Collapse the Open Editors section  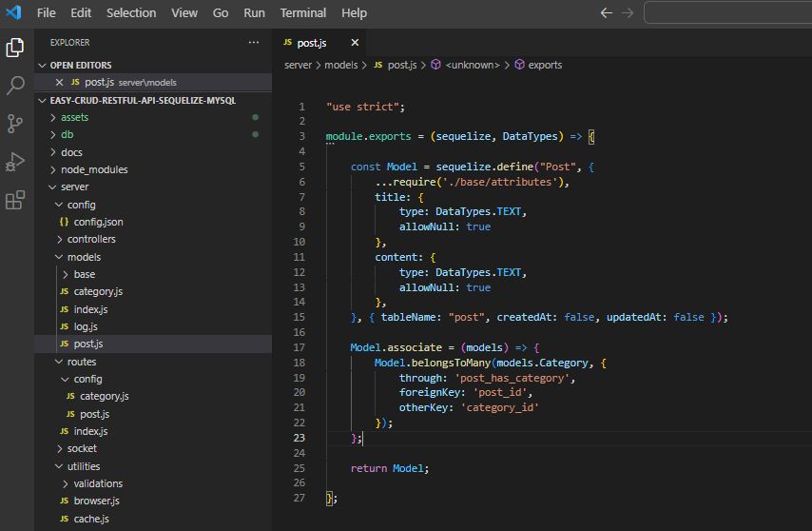(80, 65)
